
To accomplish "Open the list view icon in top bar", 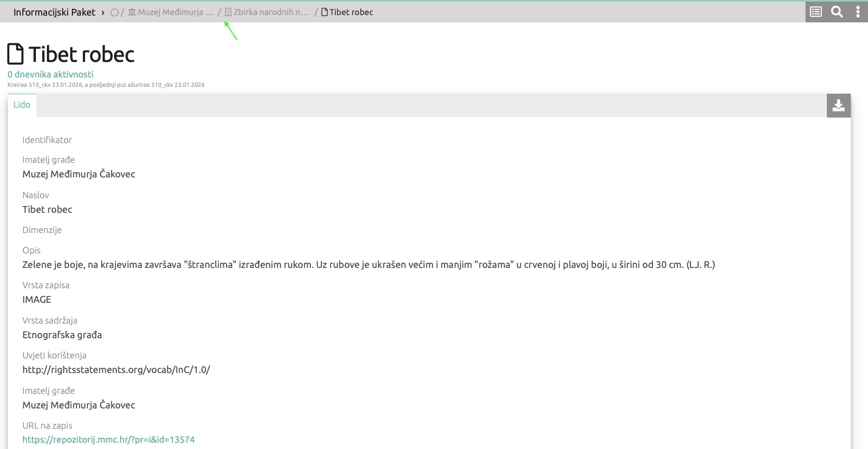I will [x=816, y=11].
